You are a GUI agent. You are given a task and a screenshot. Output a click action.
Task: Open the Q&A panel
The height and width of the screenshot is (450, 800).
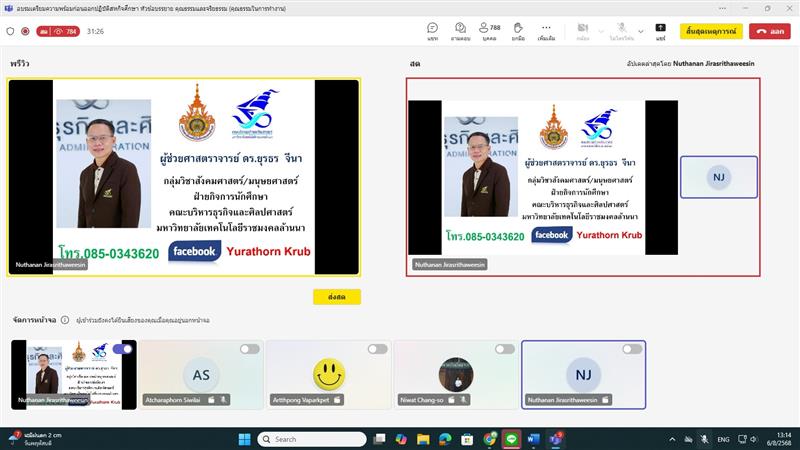[x=461, y=30]
